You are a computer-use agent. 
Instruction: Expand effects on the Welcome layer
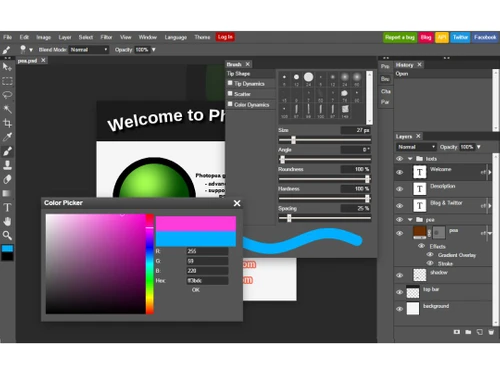pos(489,172)
